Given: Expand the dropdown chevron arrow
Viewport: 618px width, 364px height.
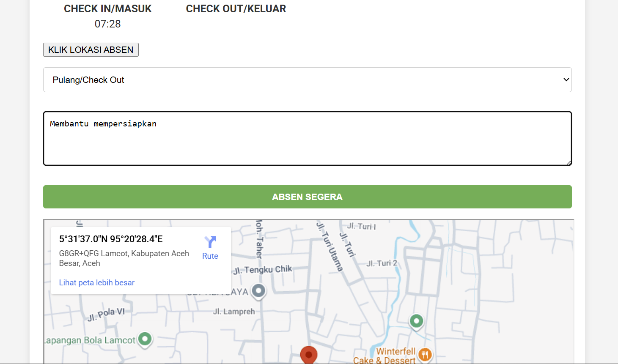Looking at the screenshot, I should [x=566, y=80].
